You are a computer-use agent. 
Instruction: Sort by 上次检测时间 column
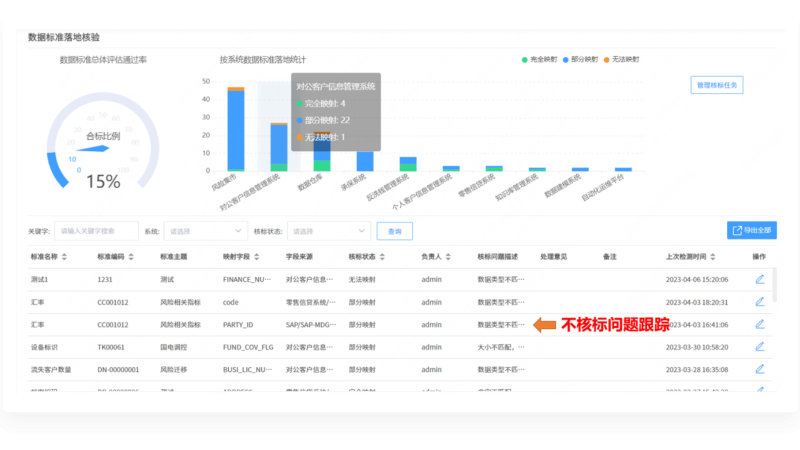713,257
